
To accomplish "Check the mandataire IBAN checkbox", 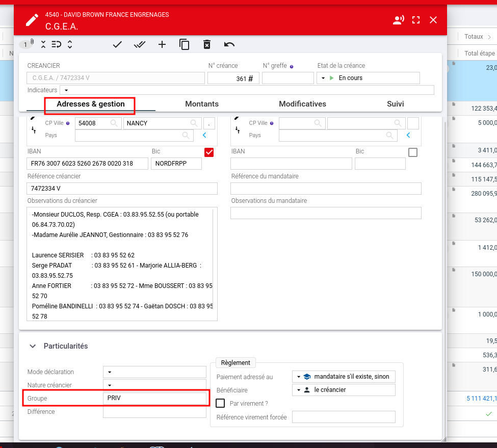I will point(413,152).
